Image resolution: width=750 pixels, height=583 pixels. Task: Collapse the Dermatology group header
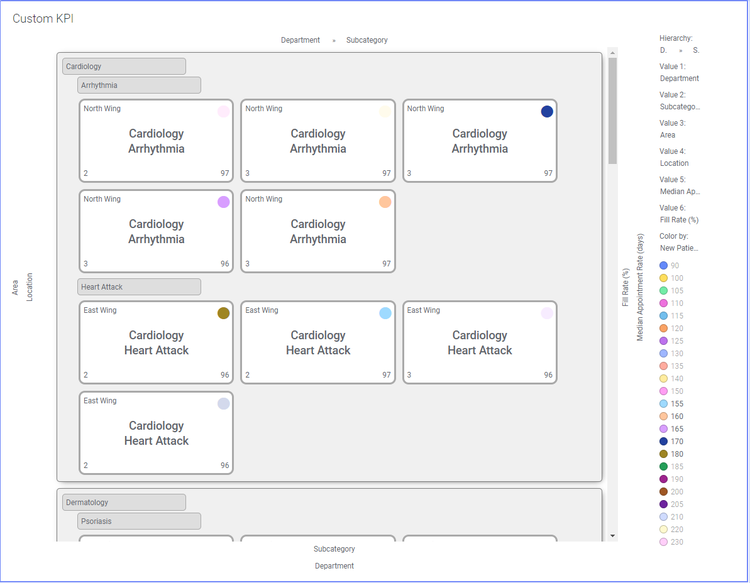(124, 502)
